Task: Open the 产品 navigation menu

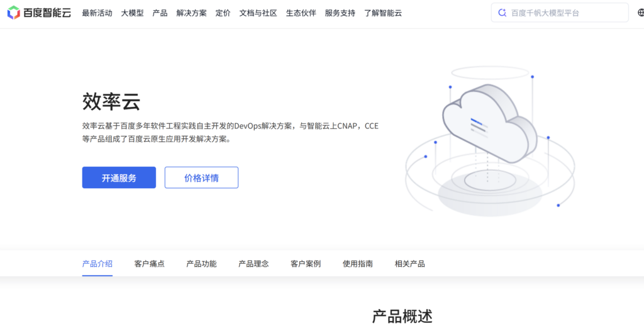Action: point(160,13)
